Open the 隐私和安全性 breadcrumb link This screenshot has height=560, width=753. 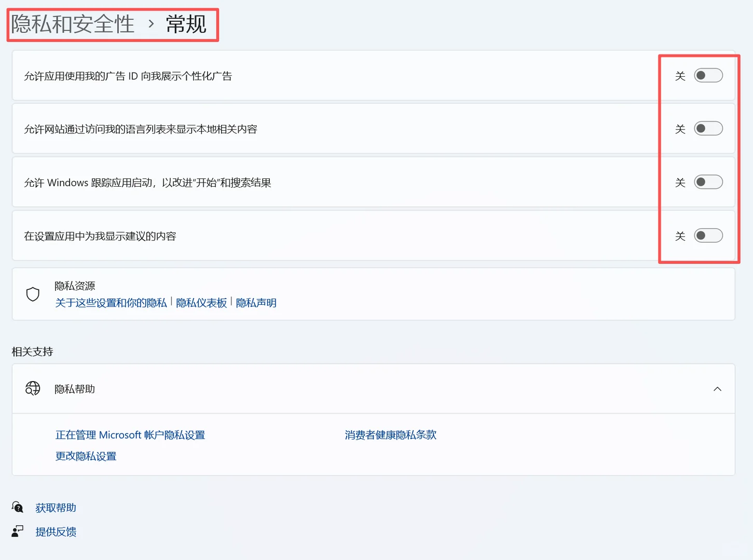[72, 24]
